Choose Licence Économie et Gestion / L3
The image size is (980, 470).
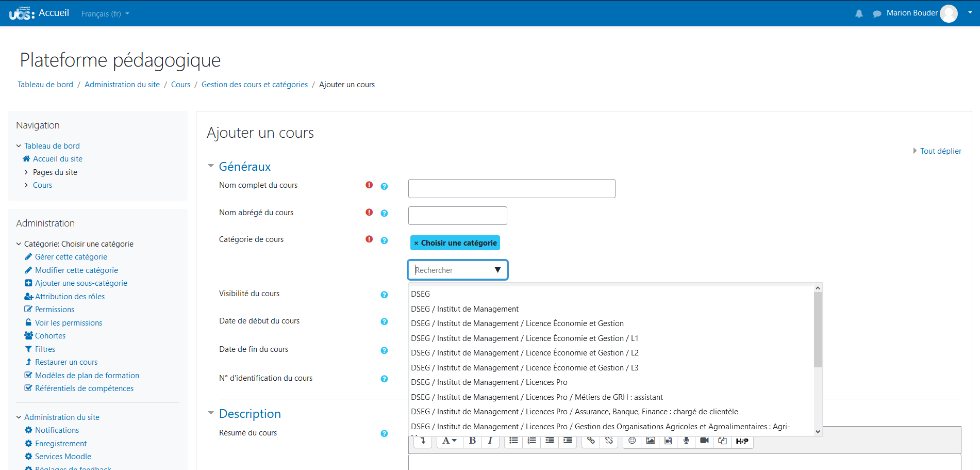611,368
